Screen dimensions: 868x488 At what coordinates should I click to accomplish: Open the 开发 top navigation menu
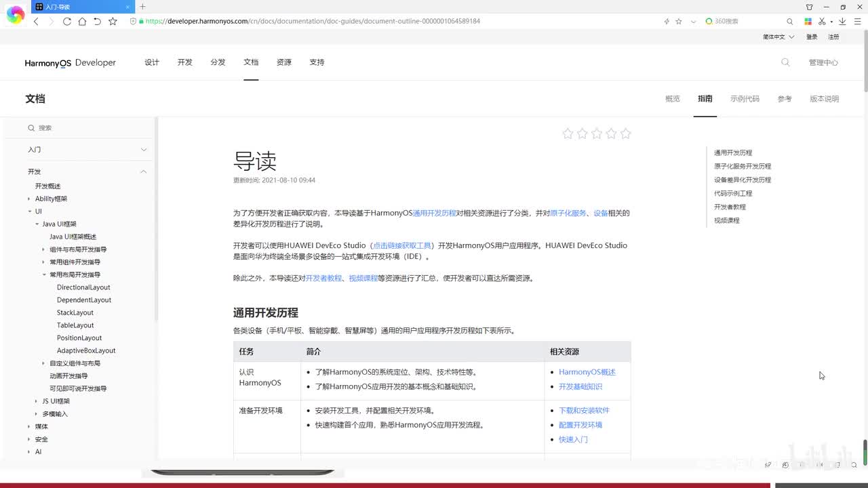click(185, 62)
